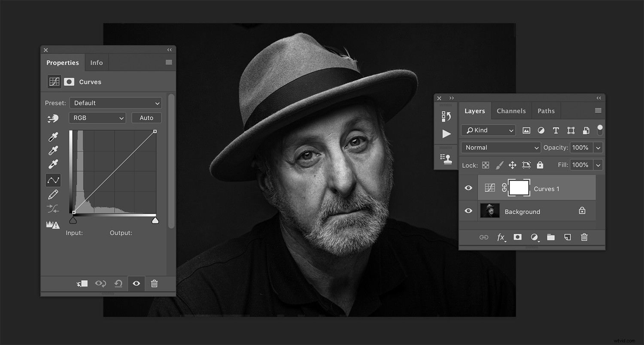Click the black point eyedropper
This screenshot has width=644, height=345.
[x=53, y=136]
